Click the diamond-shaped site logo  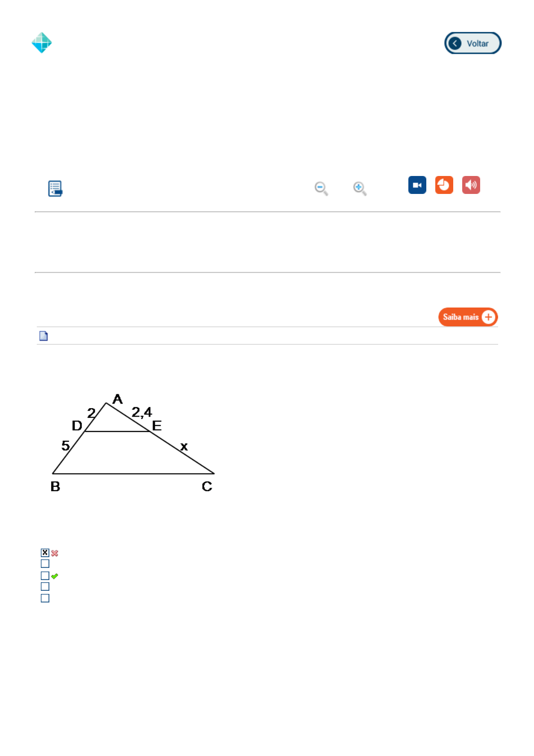(42, 43)
